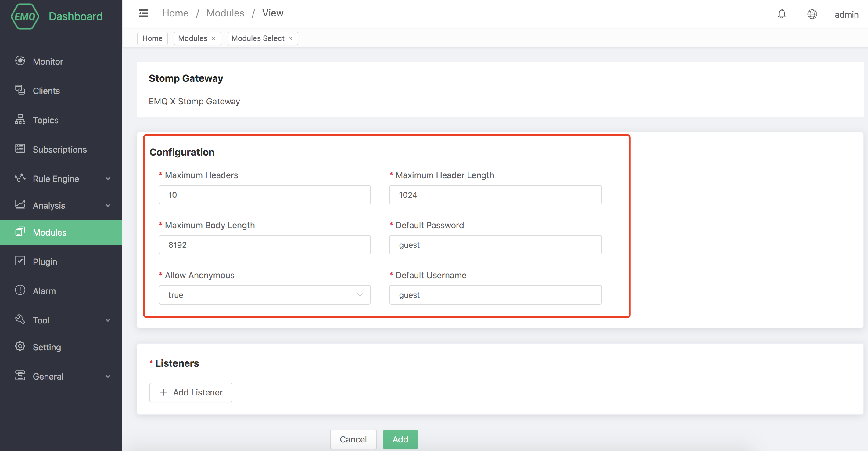The width and height of the screenshot is (868, 451).
Task: Focus the Maximum Body Length field
Action: [x=264, y=245]
